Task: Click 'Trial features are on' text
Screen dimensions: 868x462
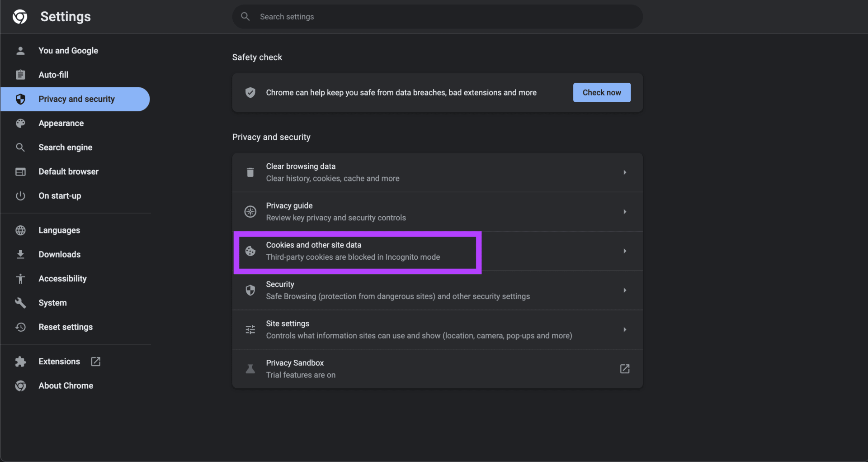Action: [301, 375]
